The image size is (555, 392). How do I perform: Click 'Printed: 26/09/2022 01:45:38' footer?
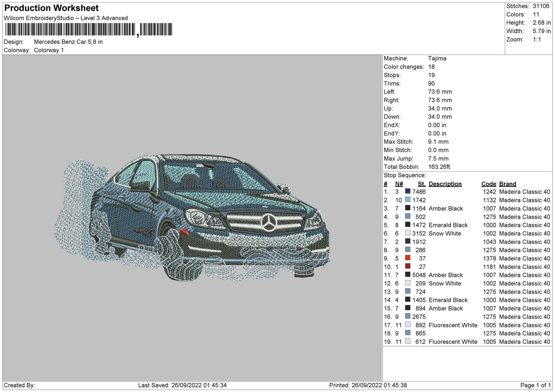pos(368,385)
